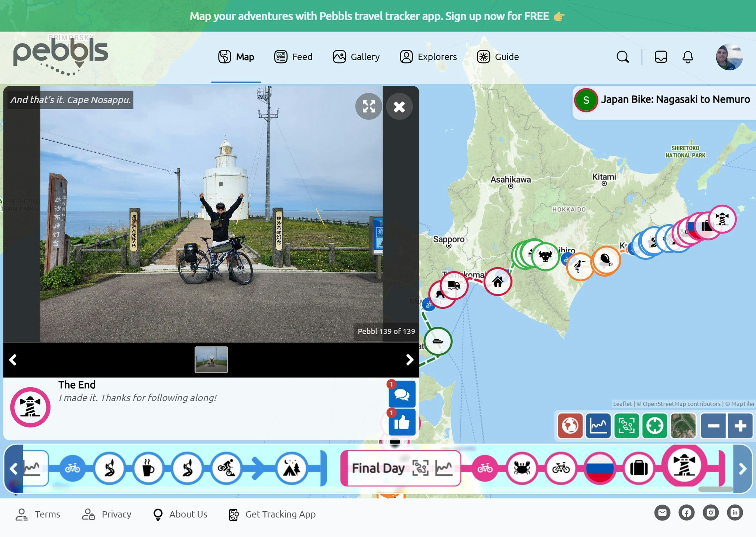The width and height of the screenshot is (756, 537).
Task: Go to next photo arrow
Action: coord(409,360)
